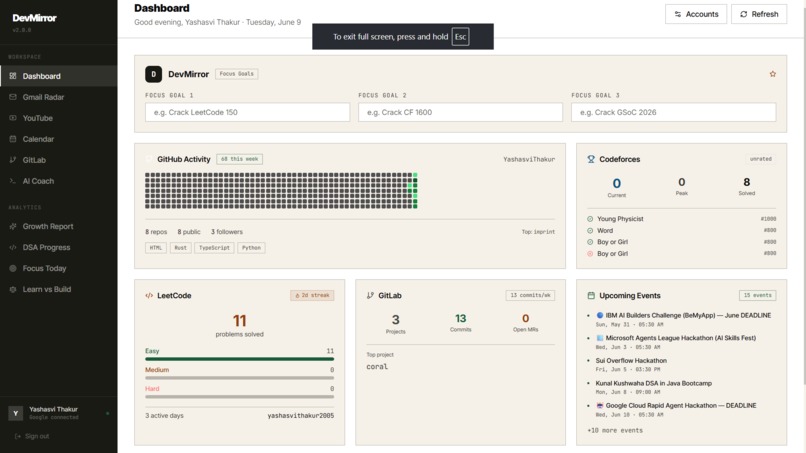This screenshot has width=806, height=453.
Task: Open Calendar from sidebar
Action: [x=59, y=139]
